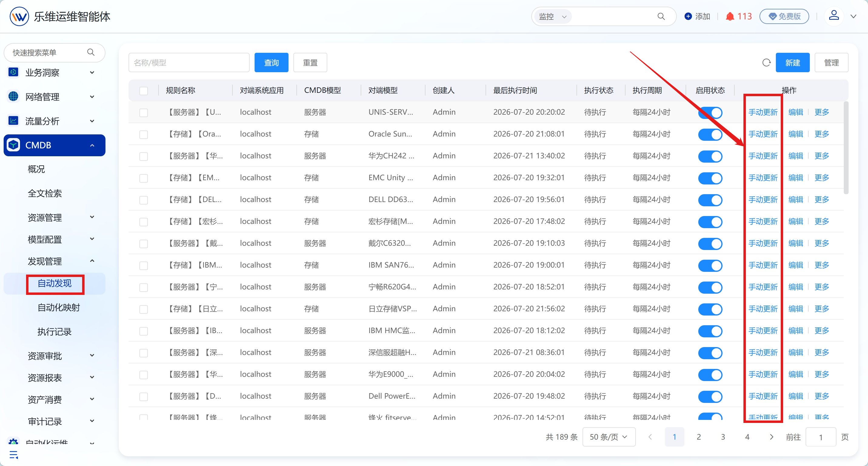Toggle the enable switch for 戴尔C6320 row
This screenshot has width=868, height=466.
click(710, 244)
